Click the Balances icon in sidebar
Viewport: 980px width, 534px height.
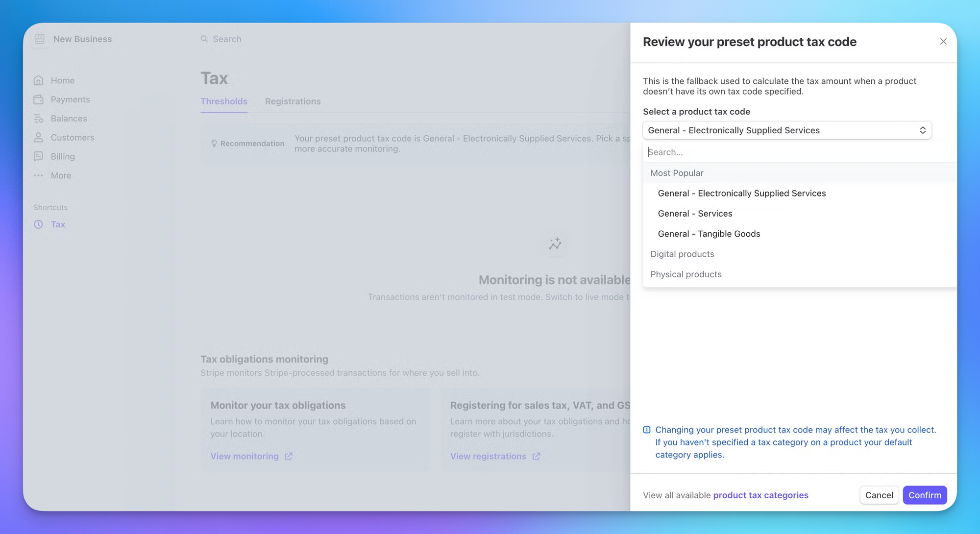(39, 119)
